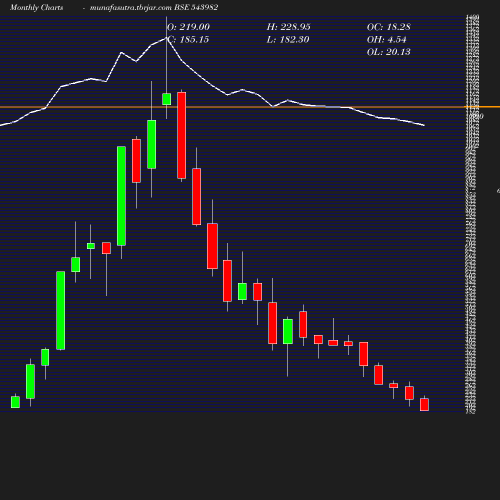Click the "OL: 20.13" value
The image size is (500, 500).
coord(389,52)
